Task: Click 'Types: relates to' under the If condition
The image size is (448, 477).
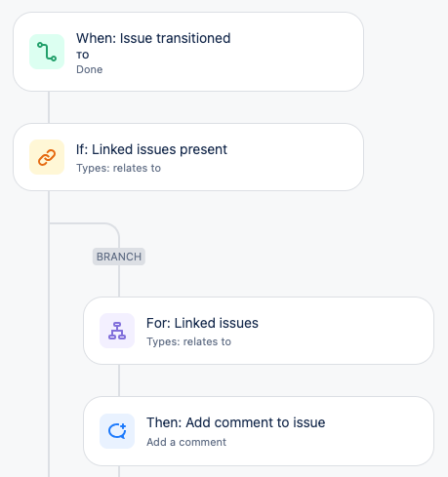Action: [x=118, y=168]
